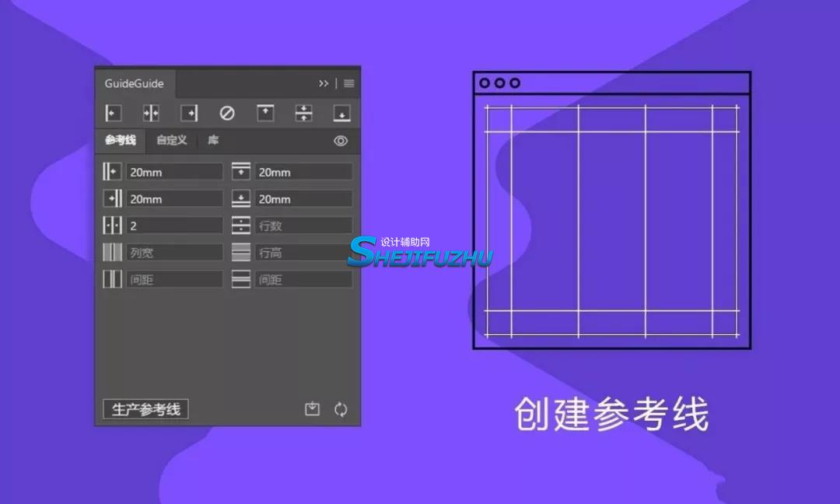Save grid to library icon
The width and height of the screenshot is (840, 504).
click(x=313, y=409)
